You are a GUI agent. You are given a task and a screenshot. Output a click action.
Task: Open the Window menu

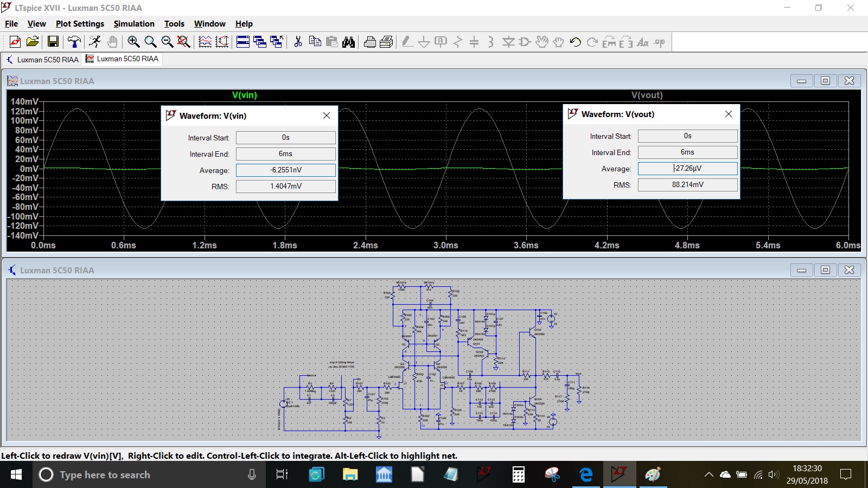click(209, 24)
